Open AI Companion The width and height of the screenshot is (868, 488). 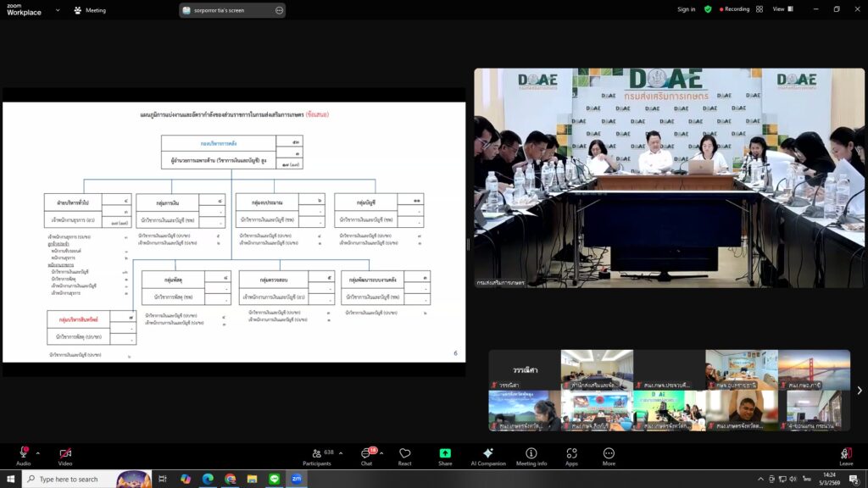pyautogui.click(x=487, y=456)
